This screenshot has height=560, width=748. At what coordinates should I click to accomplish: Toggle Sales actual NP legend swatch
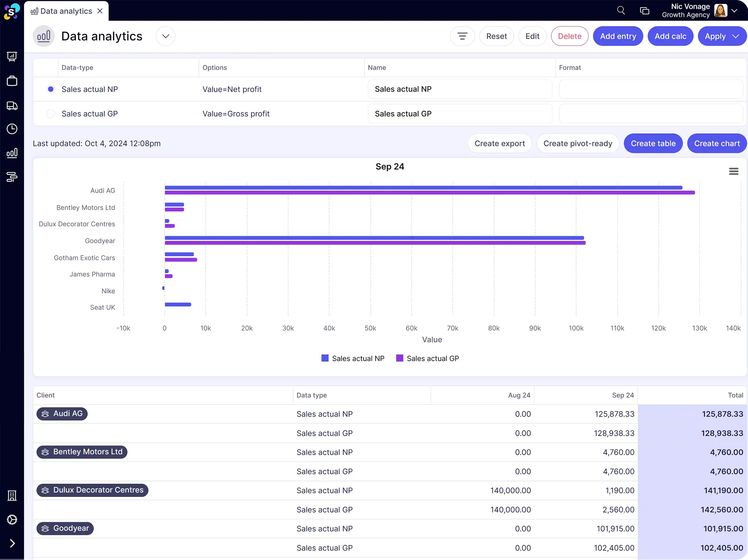coord(325,358)
